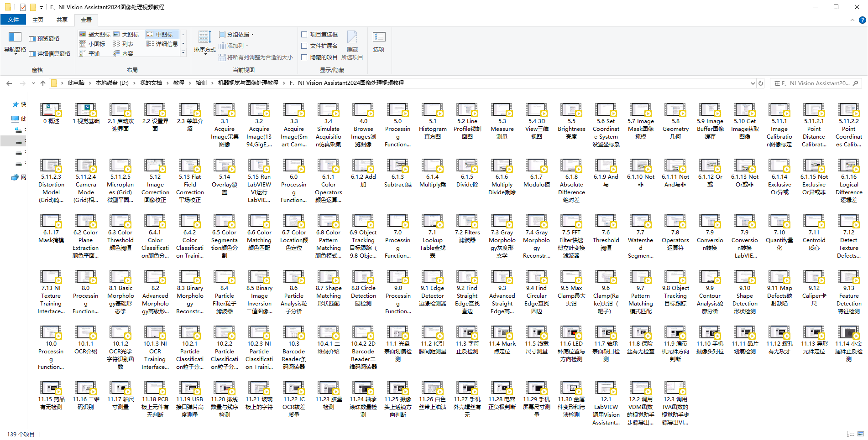The height and width of the screenshot is (440, 868).
Task: Toggle the preview pane (预览窗格)
Action: pyautogui.click(x=44, y=39)
